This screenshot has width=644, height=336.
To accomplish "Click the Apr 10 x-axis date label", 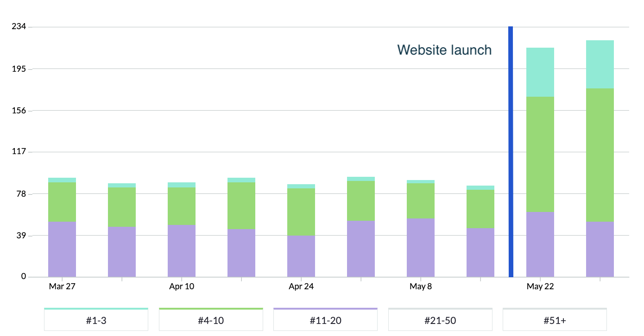I will click(x=182, y=287).
